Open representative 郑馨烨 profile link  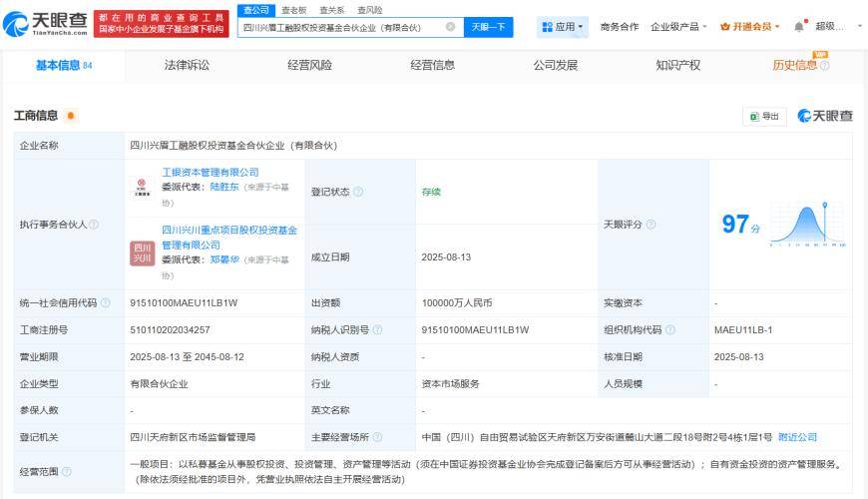(224, 259)
